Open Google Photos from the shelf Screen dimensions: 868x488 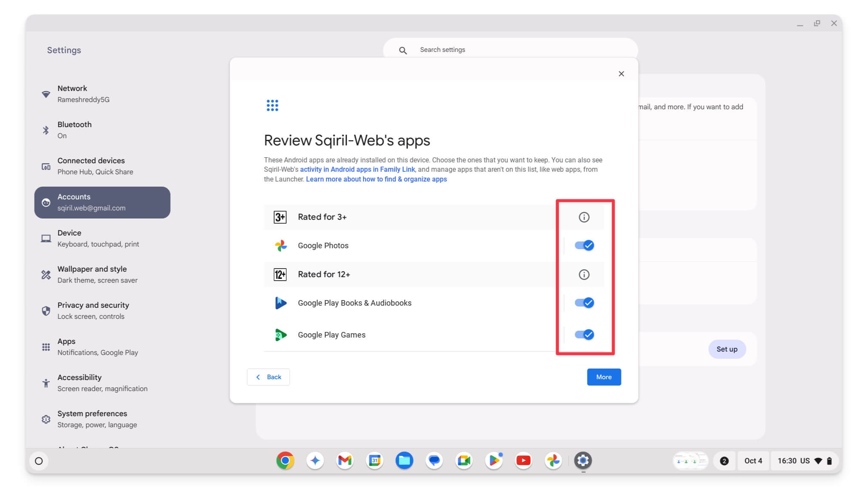point(553,460)
